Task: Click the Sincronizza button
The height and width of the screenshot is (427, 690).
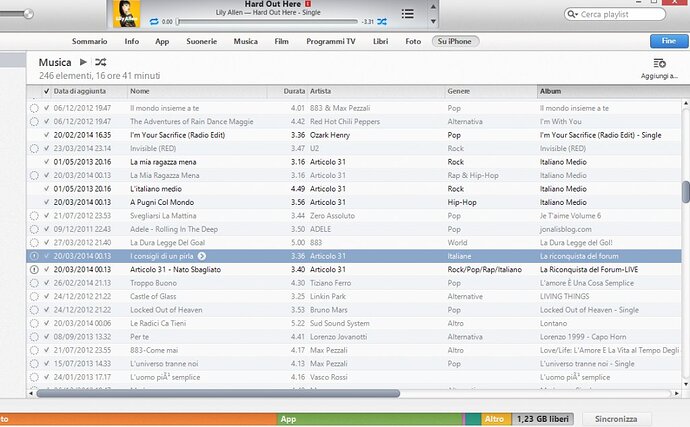Action: tap(616, 419)
